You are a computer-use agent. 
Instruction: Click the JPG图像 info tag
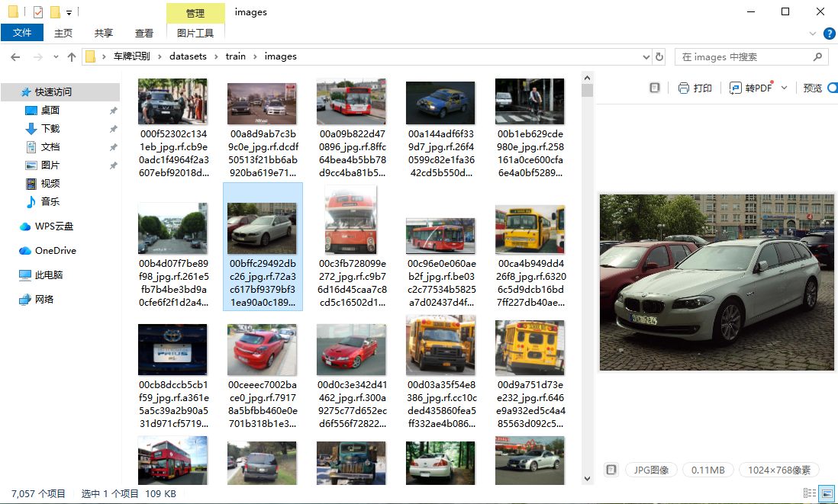click(x=651, y=470)
